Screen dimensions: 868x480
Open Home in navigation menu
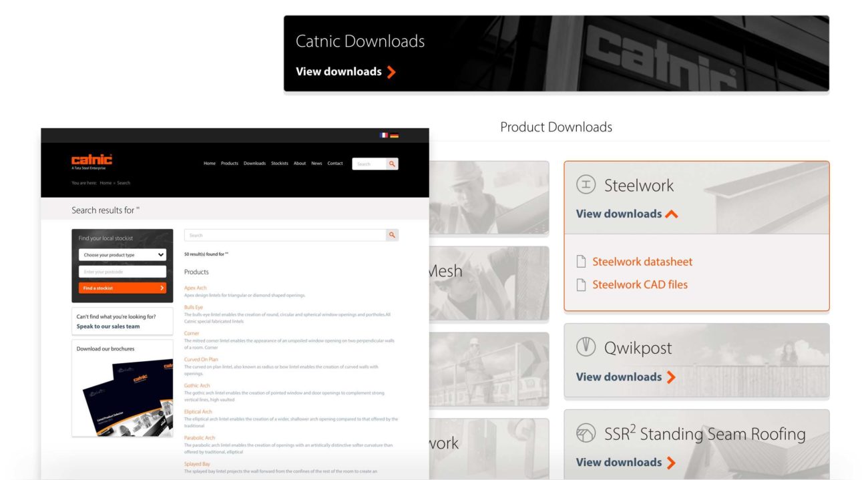click(210, 164)
